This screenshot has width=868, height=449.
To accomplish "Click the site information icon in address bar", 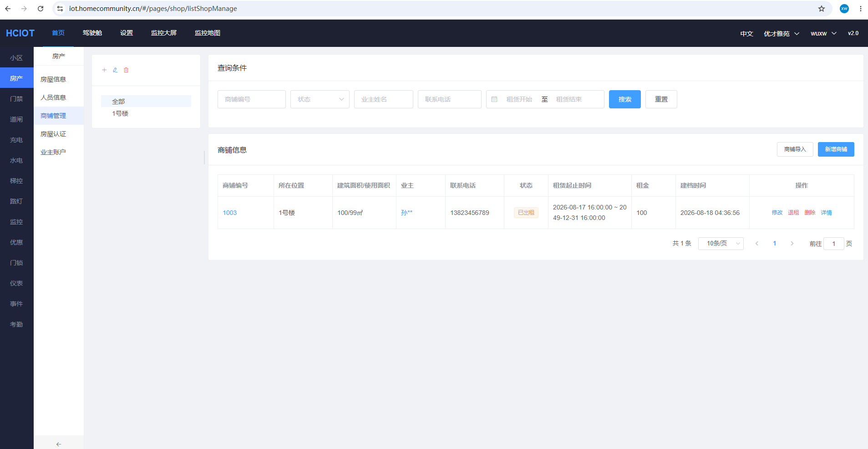I will click(x=60, y=9).
